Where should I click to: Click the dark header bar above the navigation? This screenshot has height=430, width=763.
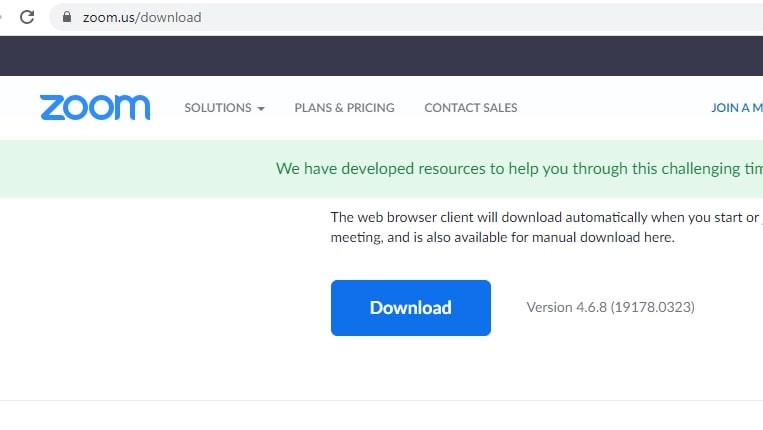tap(380, 55)
